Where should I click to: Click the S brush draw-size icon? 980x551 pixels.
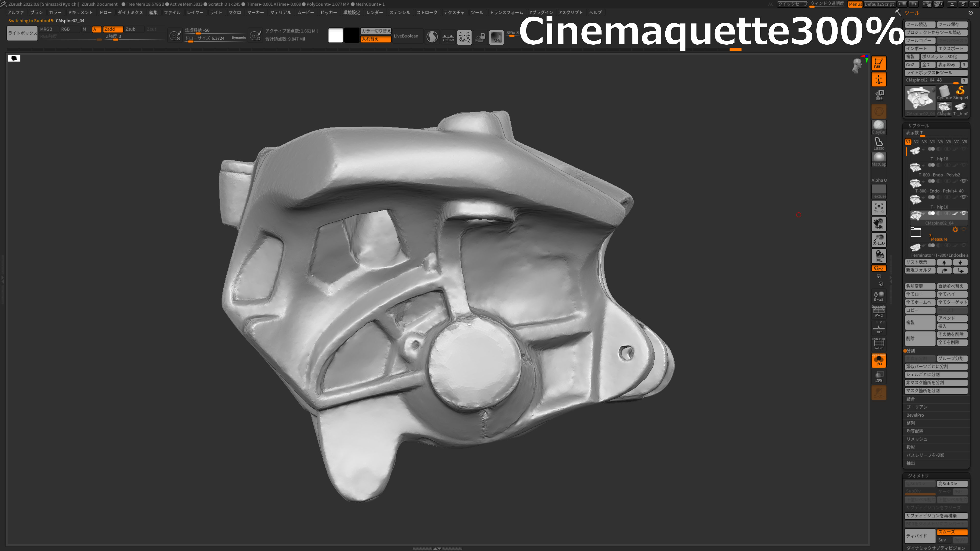coord(175,36)
